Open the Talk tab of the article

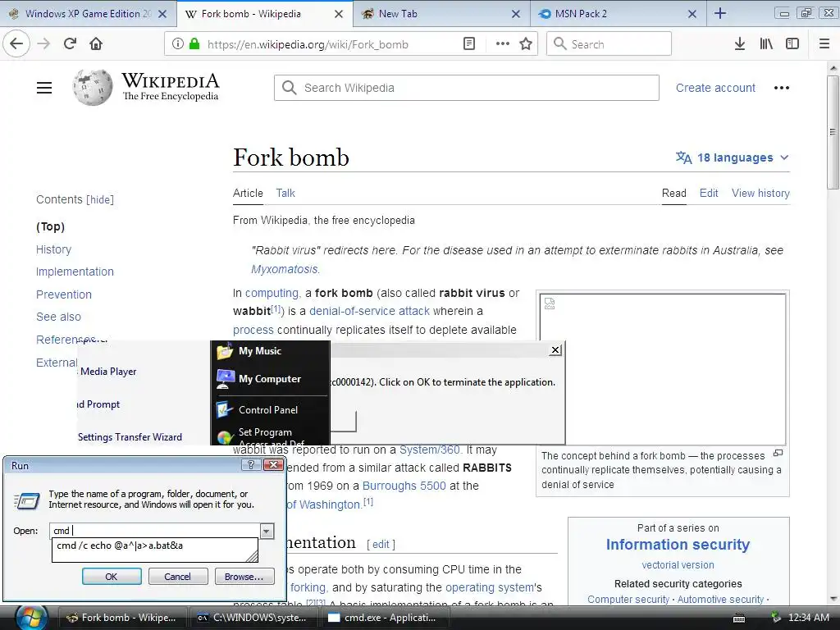pyautogui.click(x=285, y=194)
